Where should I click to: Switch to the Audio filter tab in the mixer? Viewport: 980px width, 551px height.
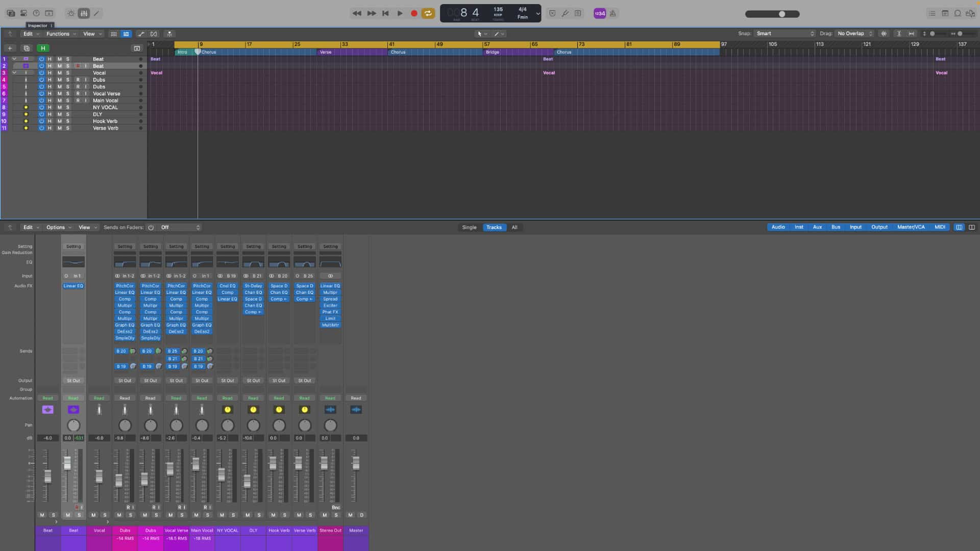click(778, 227)
